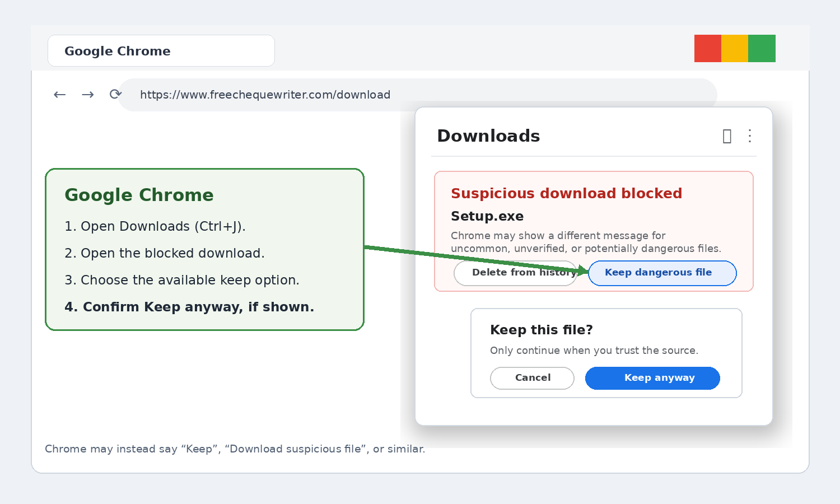Go back with the left arrow
Image resolution: width=840 pixels, height=504 pixels.
click(x=60, y=95)
